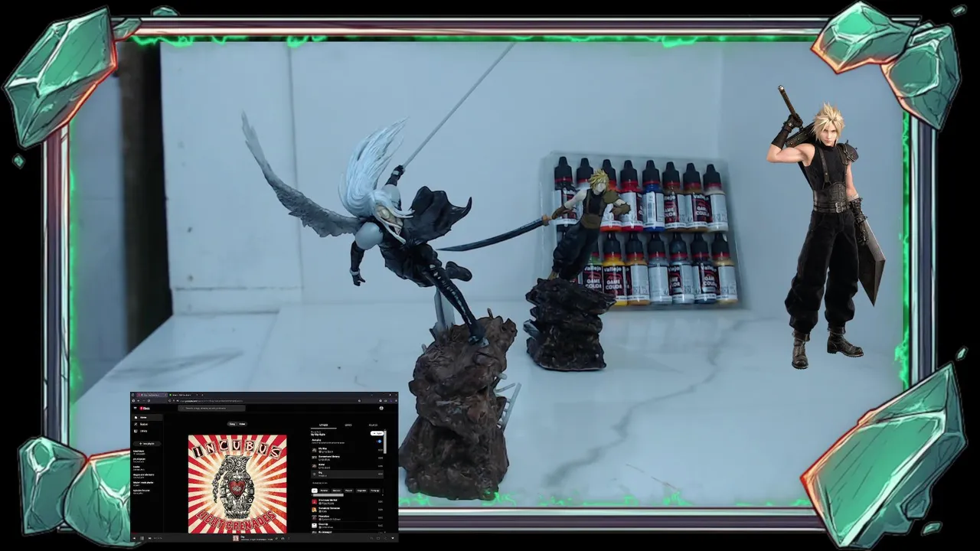
Task: Click the song progress bar above player
Action: 264,533
